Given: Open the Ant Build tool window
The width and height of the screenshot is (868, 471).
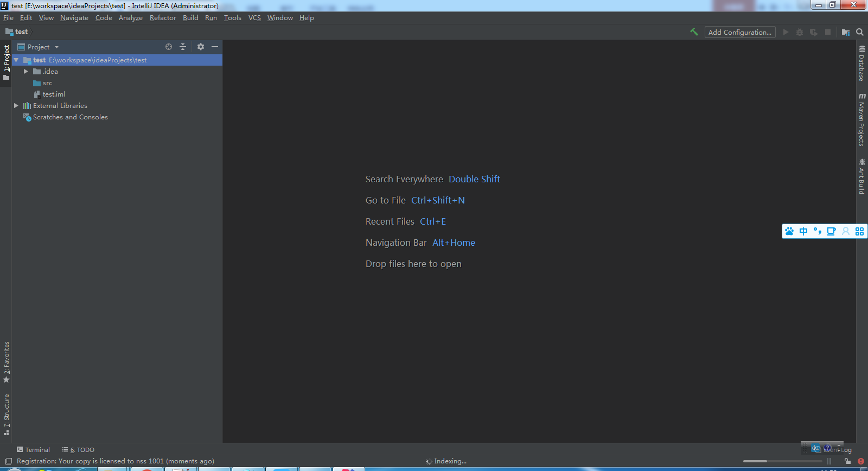Looking at the screenshot, I should click(861, 176).
